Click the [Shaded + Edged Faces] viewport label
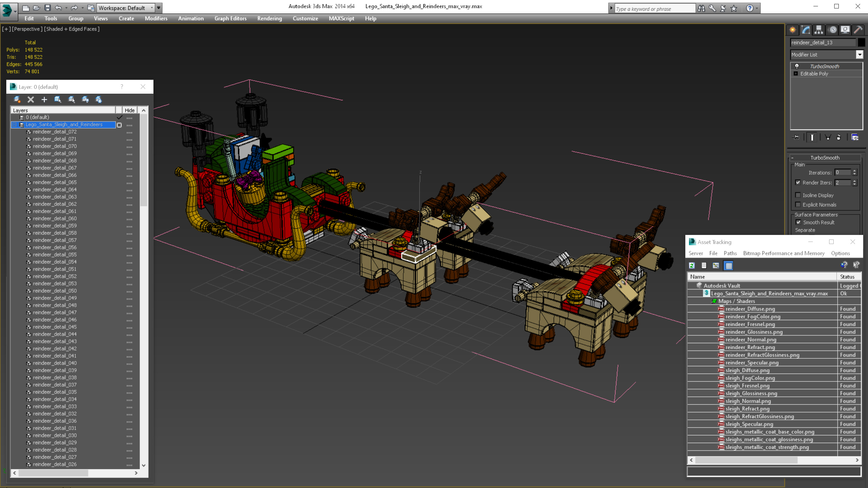This screenshot has height=488, width=868. point(72,29)
